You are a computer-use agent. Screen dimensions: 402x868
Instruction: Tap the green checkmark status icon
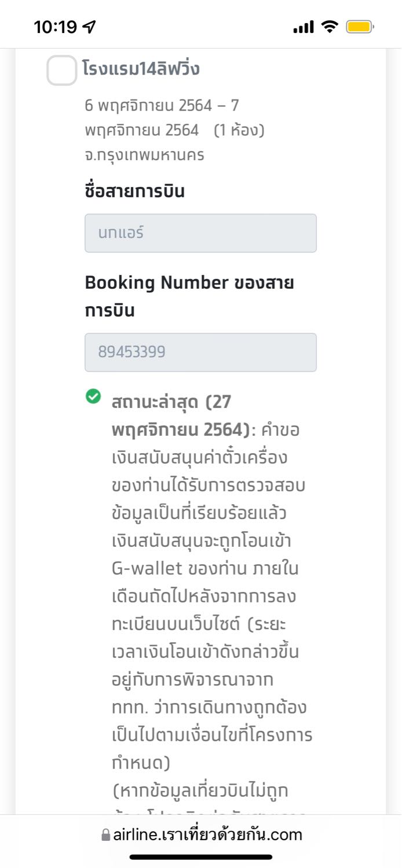pos(93,396)
